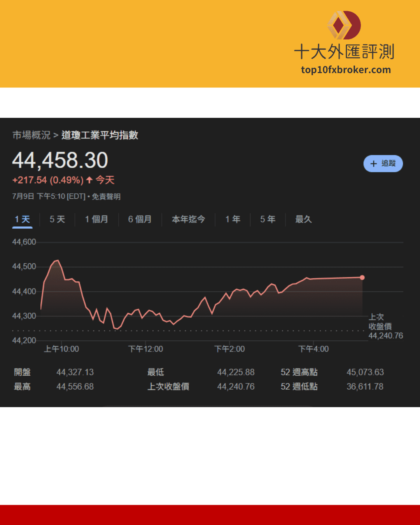Click the upward arrow next to +217.54
This screenshot has width=420, height=525.
(x=89, y=180)
